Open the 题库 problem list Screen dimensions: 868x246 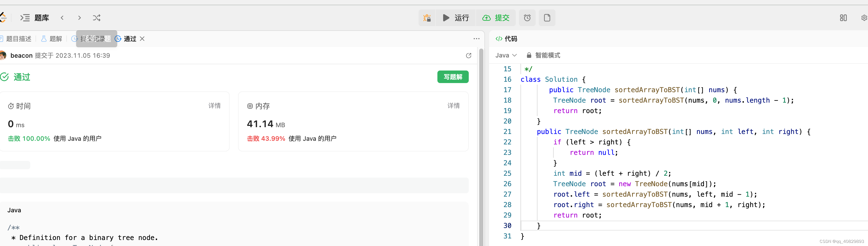(35, 18)
